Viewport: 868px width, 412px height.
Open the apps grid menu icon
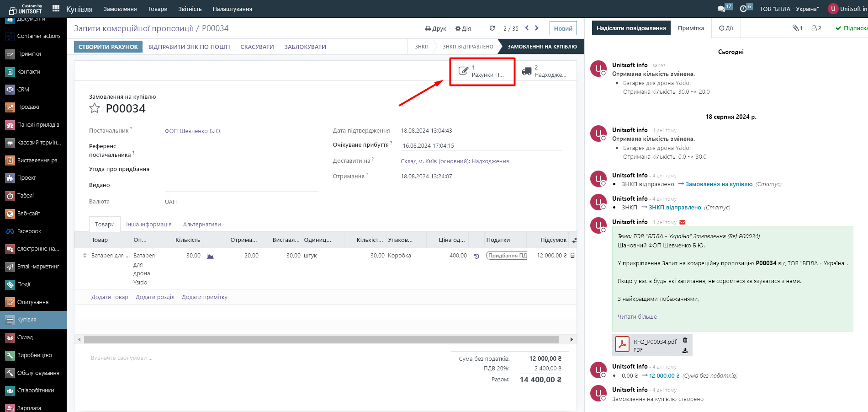[x=56, y=8]
